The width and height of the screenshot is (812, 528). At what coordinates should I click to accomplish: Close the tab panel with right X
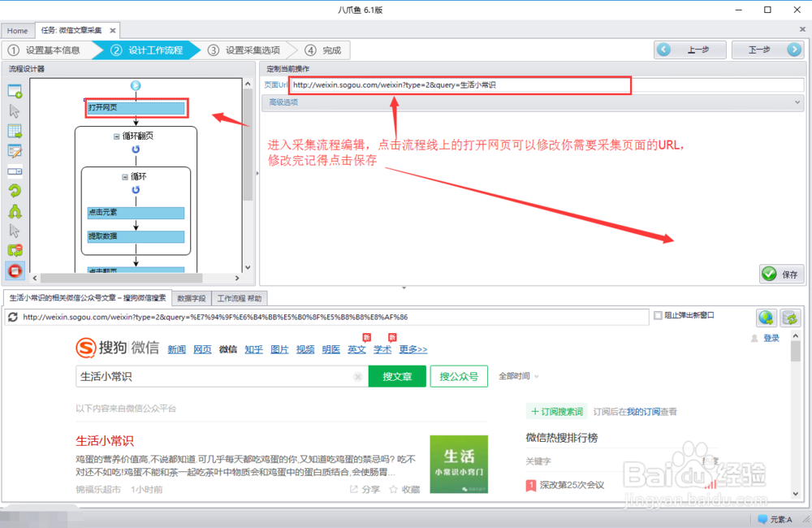(802, 29)
